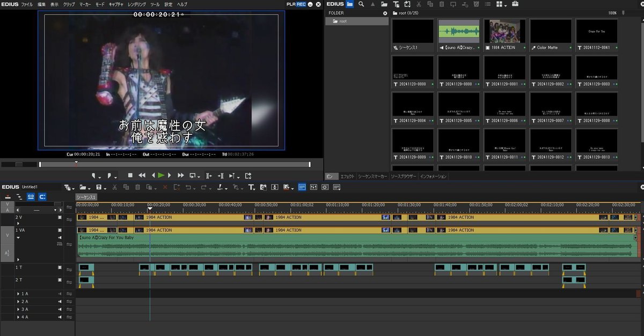
Task: Switch to the エフェクト tab
Action: click(347, 176)
